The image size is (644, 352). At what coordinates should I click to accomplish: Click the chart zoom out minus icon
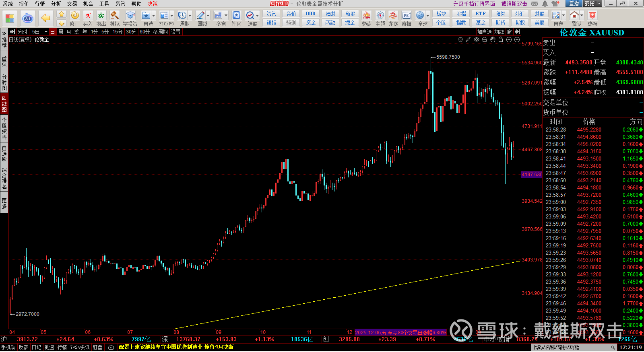(517, 39)
